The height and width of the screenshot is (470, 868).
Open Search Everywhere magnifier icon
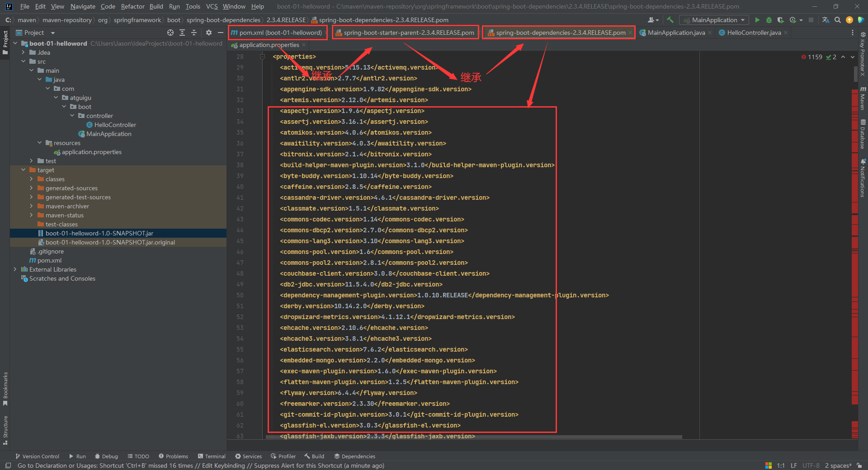tap(838, 20)
